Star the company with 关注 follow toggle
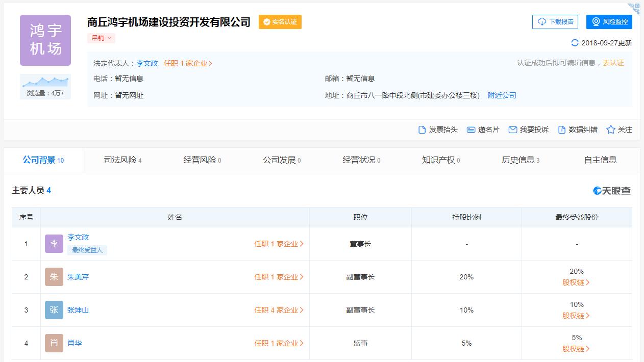The width and height of the screenshot is (644, 362). point(620,130)
